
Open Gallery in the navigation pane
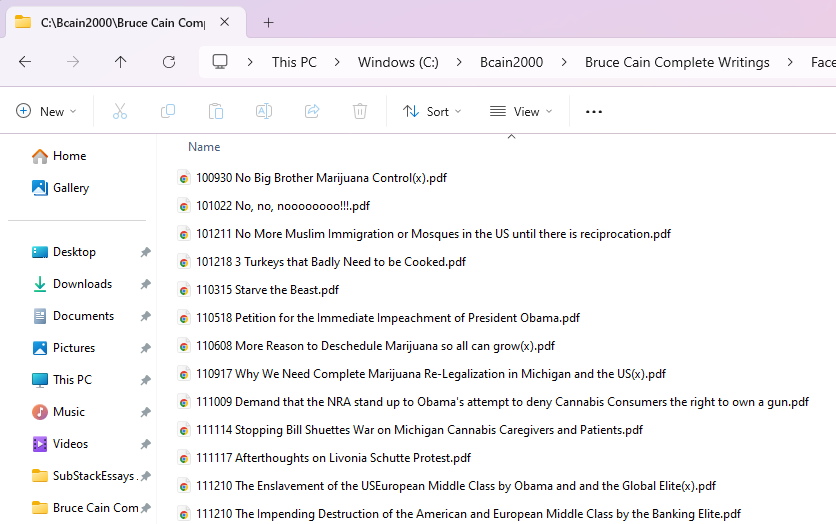71,188
